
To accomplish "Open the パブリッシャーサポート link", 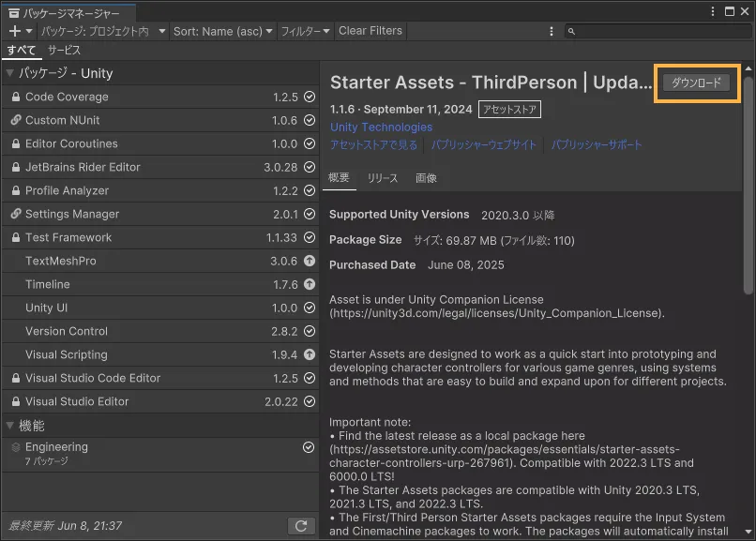I will coord(597,145).
